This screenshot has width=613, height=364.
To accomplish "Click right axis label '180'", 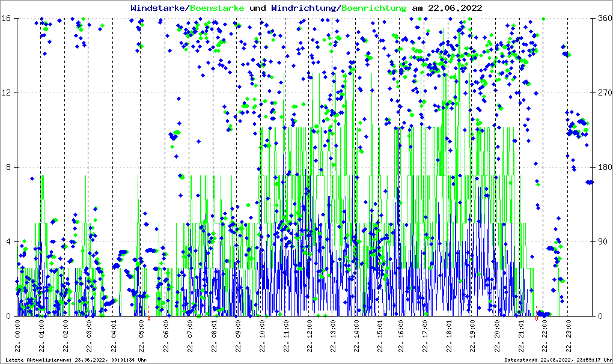I will (x=605, y=167).
